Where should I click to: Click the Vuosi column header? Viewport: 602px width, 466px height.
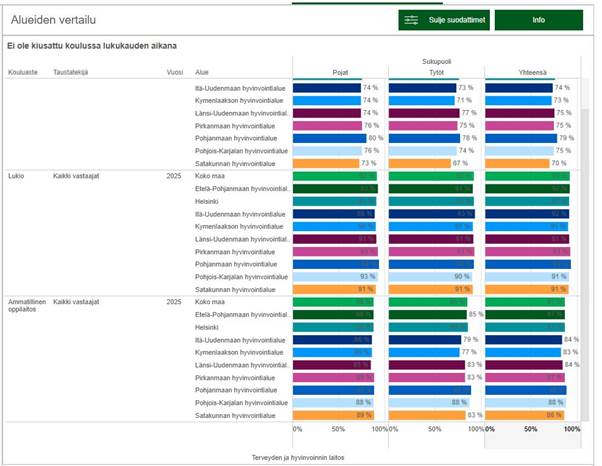[x=174, y=72]
